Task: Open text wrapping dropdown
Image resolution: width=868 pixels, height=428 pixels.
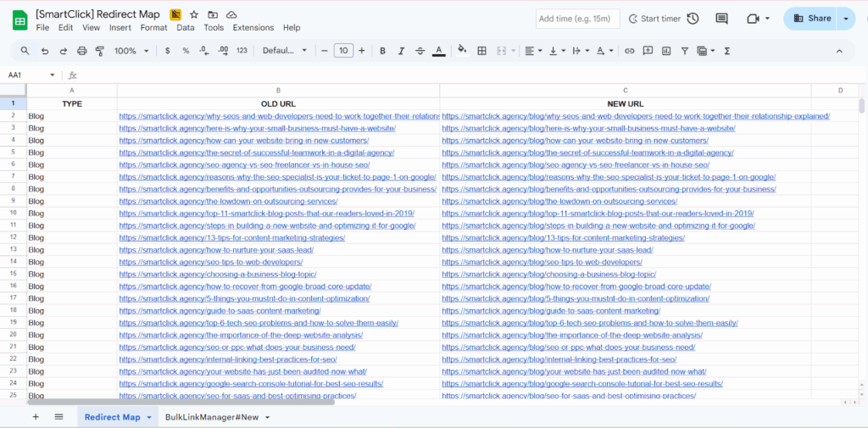Action: [581, 51]
